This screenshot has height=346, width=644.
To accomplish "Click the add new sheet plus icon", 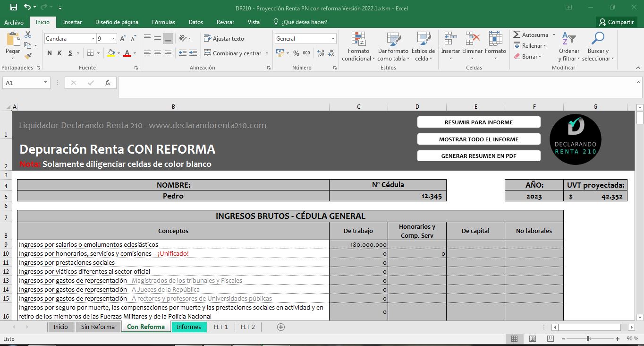I will coord(281,327).
